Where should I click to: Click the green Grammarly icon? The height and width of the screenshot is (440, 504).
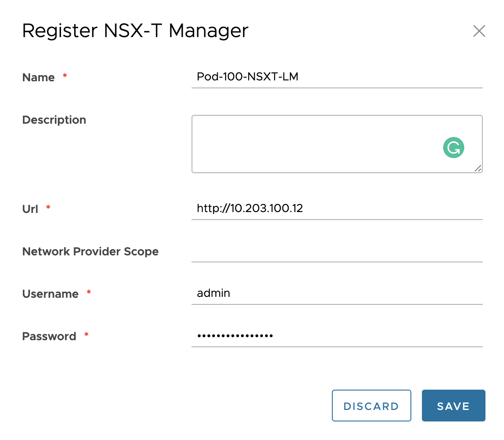pos(454,148)
